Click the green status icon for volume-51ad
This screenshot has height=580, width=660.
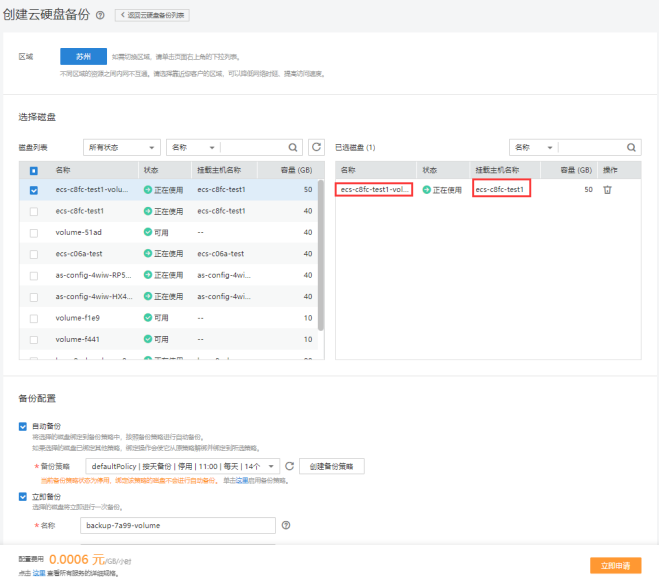(x=148, y=232)
